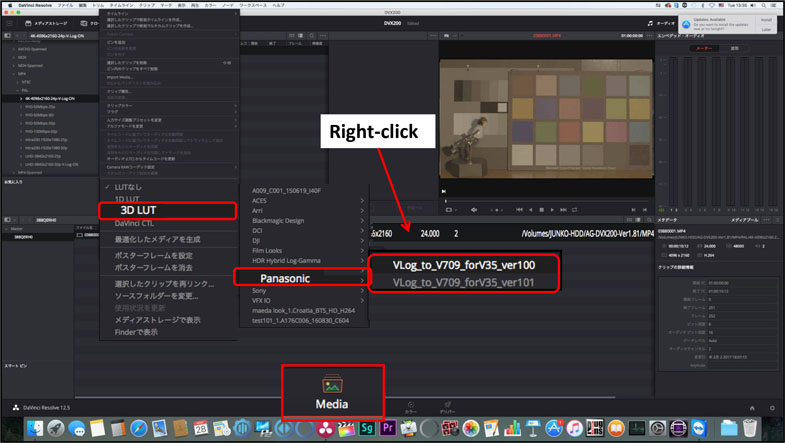Screen dimensions: 785x443
Task: Jump to first frame in viewer
Action: tap(519, 210)
